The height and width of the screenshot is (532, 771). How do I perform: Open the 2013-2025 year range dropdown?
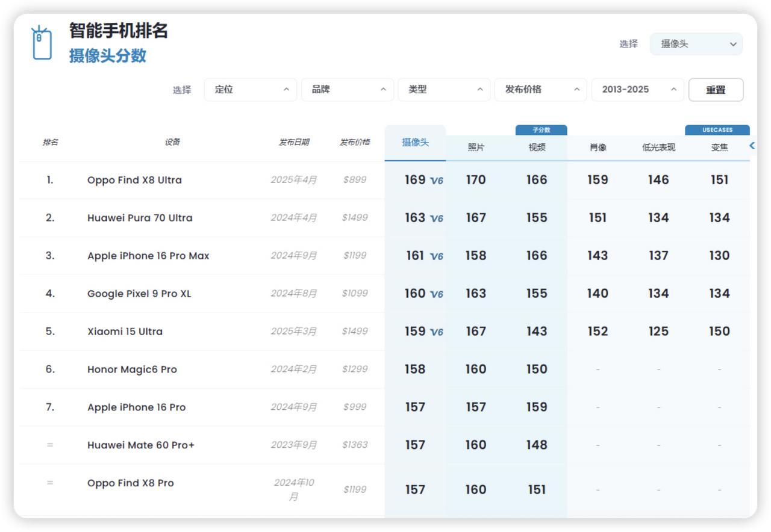(638, 90)
